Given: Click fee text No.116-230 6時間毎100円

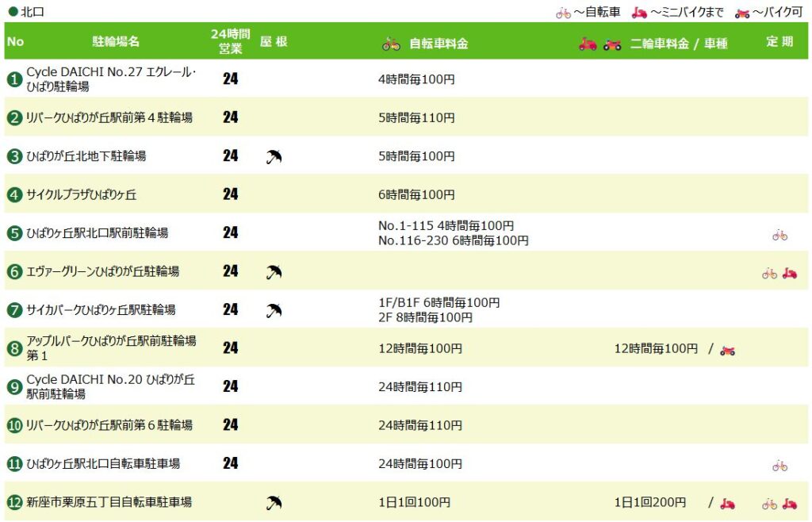Looking at the screenshot, I should [x=454, y=241].
